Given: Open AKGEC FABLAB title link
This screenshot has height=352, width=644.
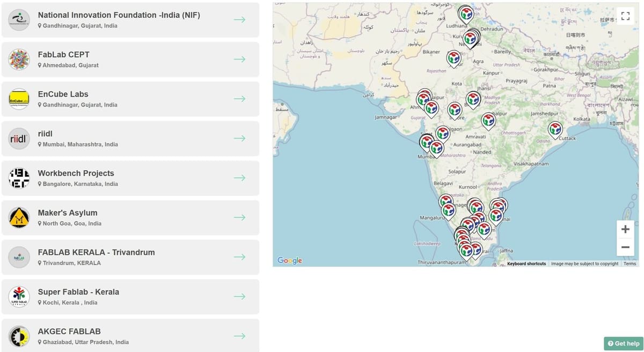Looking at the screenshot, I should [69, 331].
